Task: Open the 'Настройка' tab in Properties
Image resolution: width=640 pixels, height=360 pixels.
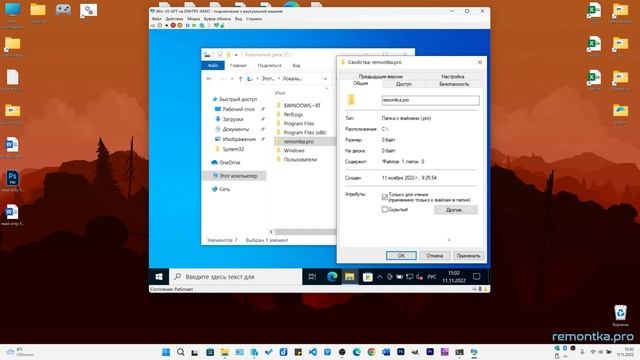Action: click(x=452, y=76)
